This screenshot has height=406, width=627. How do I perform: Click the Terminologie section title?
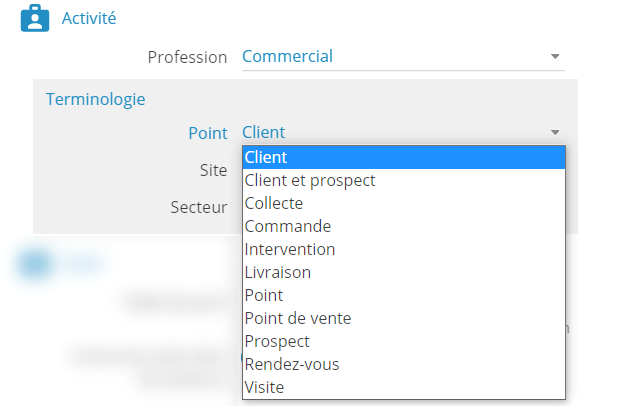[x=96, y=99]
